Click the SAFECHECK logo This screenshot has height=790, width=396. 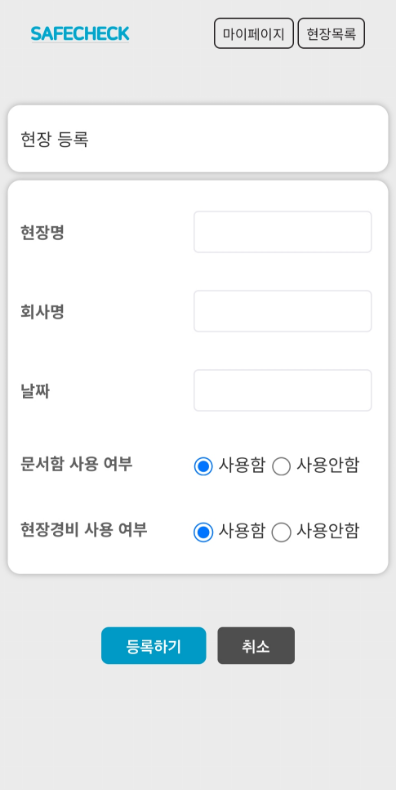(x=80, y=34)
